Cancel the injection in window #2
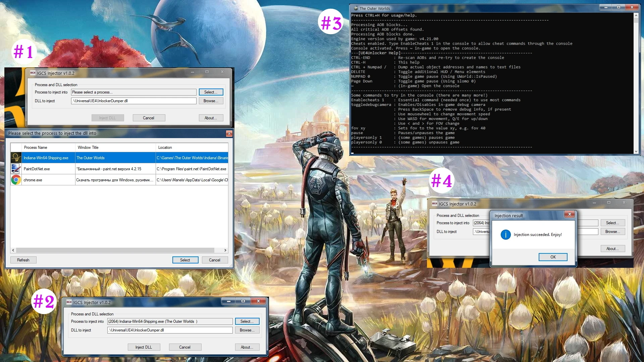 [x=185, y=347]
